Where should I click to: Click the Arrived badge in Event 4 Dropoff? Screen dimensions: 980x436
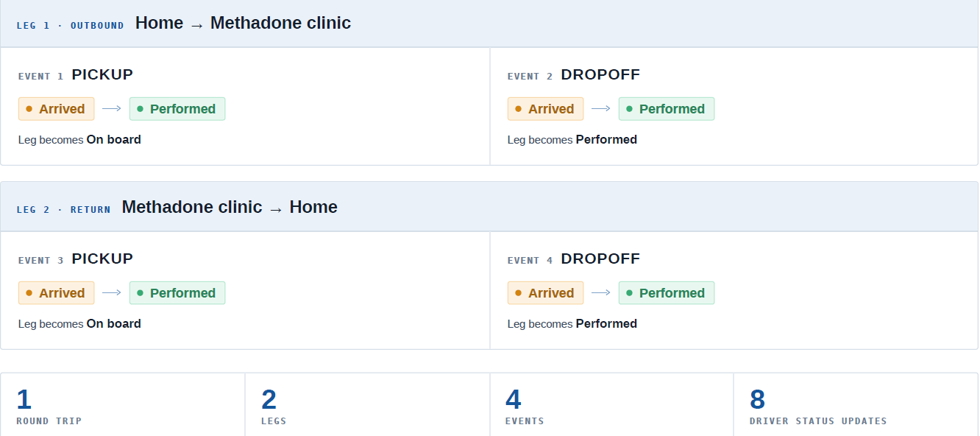pyautogui.click(x=545, y=293)
